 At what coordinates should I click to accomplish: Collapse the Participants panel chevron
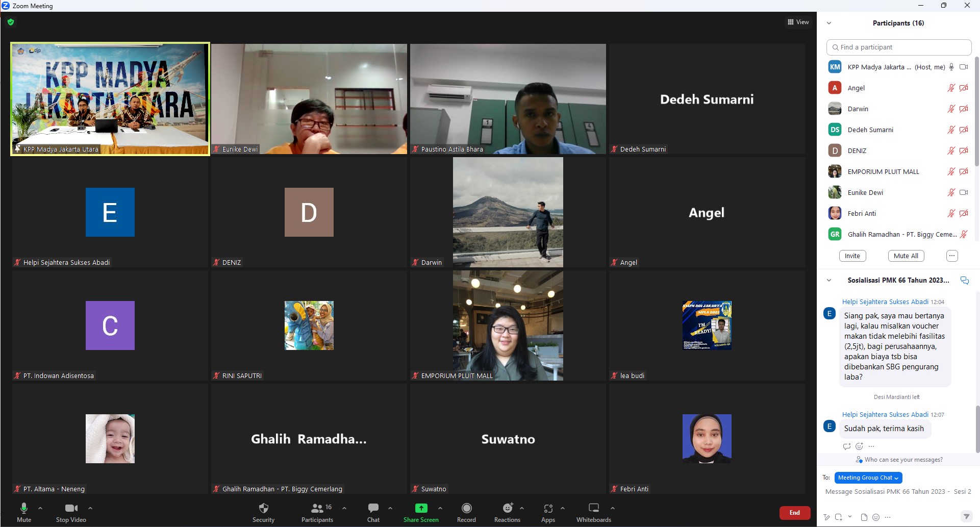pyautogui.click(x=829, y=23)
